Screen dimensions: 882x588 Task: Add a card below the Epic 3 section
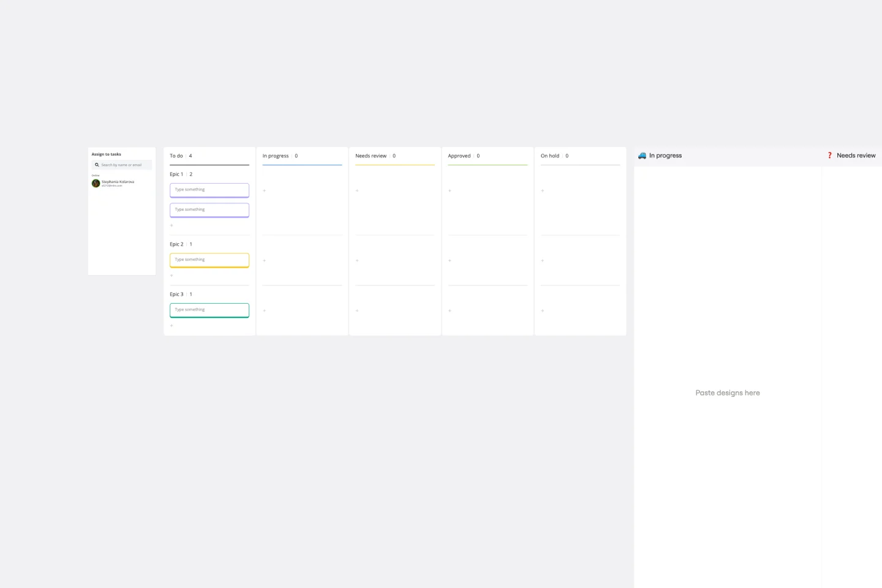(171, 325)
